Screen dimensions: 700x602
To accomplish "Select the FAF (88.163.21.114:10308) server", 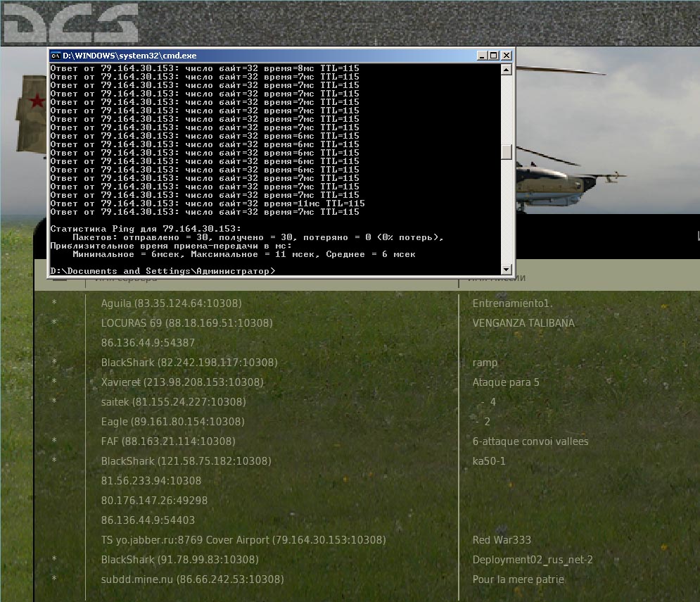I will 168,441.
